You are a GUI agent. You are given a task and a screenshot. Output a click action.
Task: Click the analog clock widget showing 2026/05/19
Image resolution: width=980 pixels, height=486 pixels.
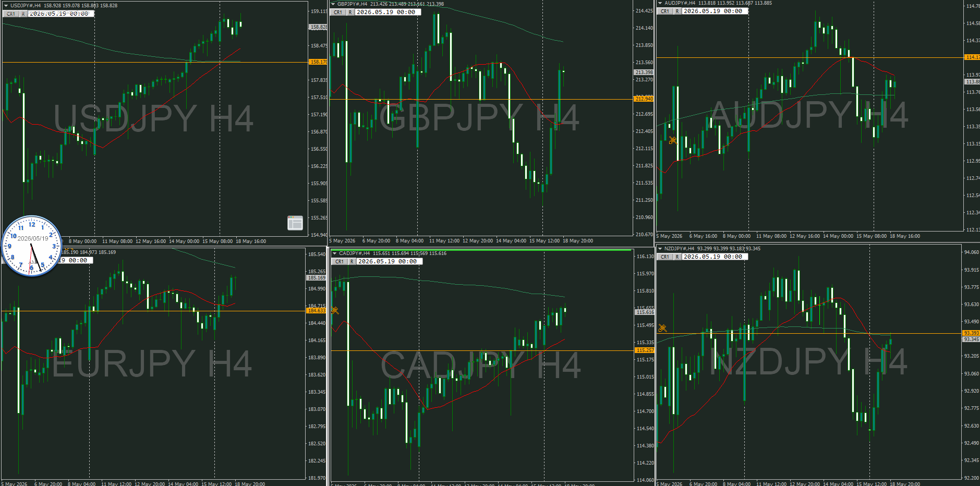click(x=32, y=246)
